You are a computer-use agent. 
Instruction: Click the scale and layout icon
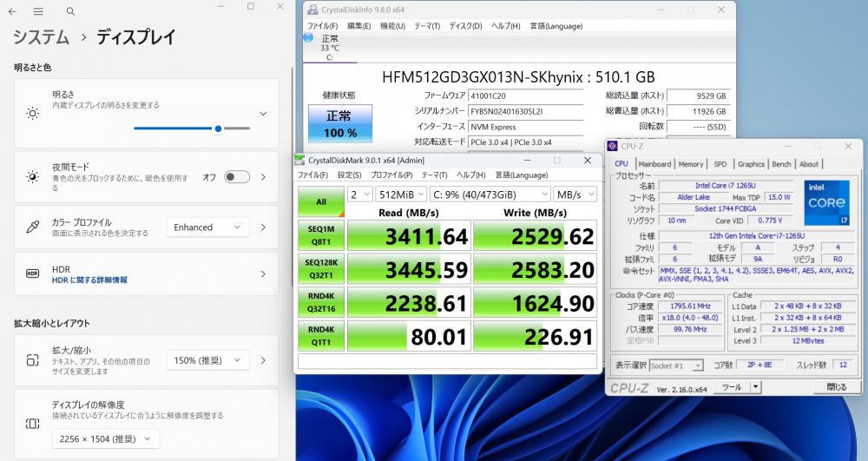[33, 360]
